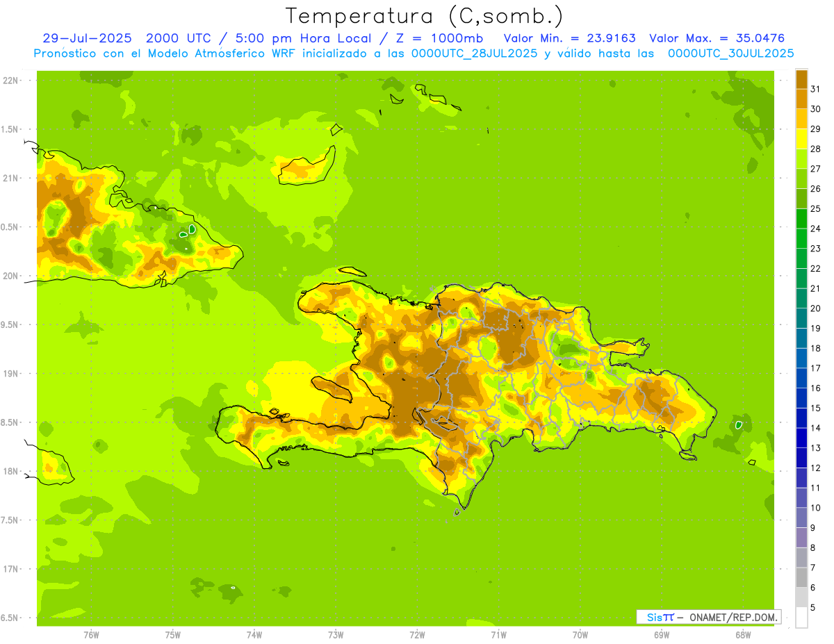Click the colorbar value label '5'
Screen dimensions: 834x644
[814, 608]
